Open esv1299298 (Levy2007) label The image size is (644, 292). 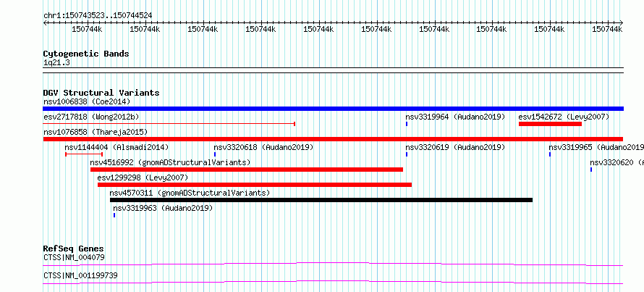(x=143, y=178)
